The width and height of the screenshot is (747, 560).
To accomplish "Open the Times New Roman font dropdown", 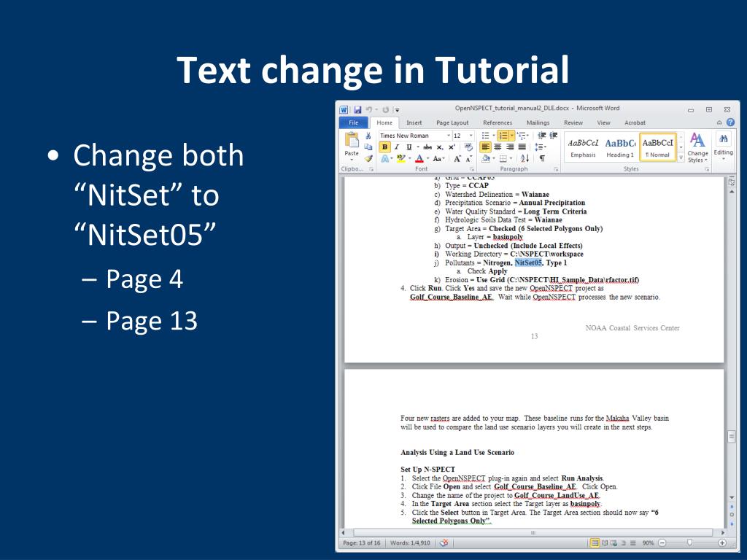I will coord(448,136).
